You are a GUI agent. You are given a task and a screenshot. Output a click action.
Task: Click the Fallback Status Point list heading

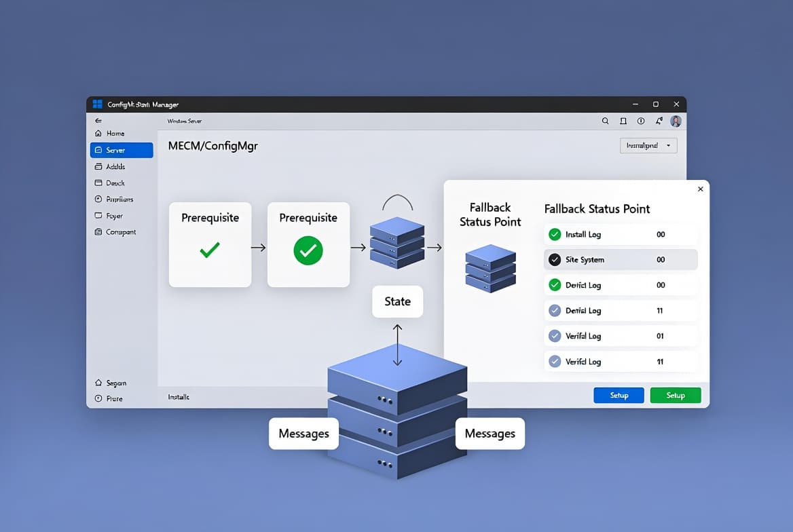pos(597,209)
